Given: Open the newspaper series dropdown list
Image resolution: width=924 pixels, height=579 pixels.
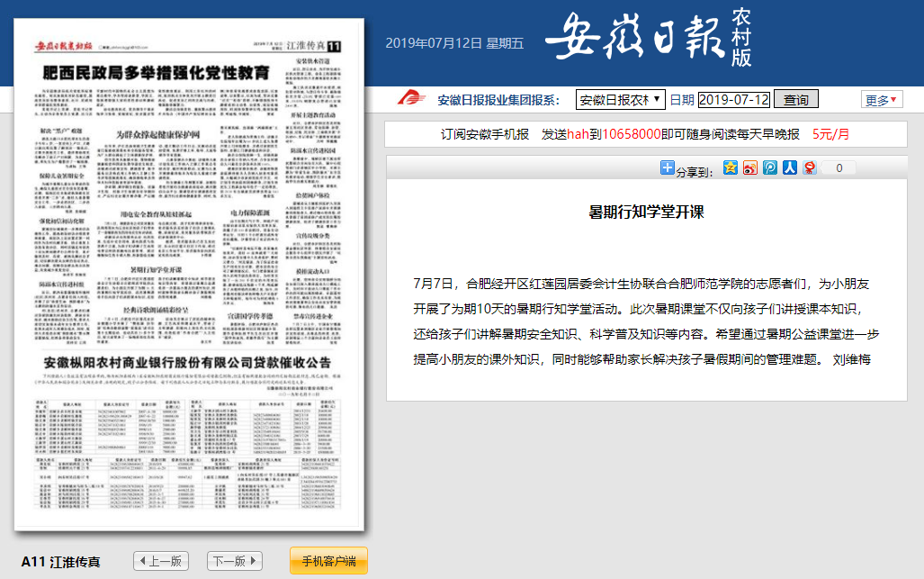Looking at the screenshot, I should coord(620,99).
